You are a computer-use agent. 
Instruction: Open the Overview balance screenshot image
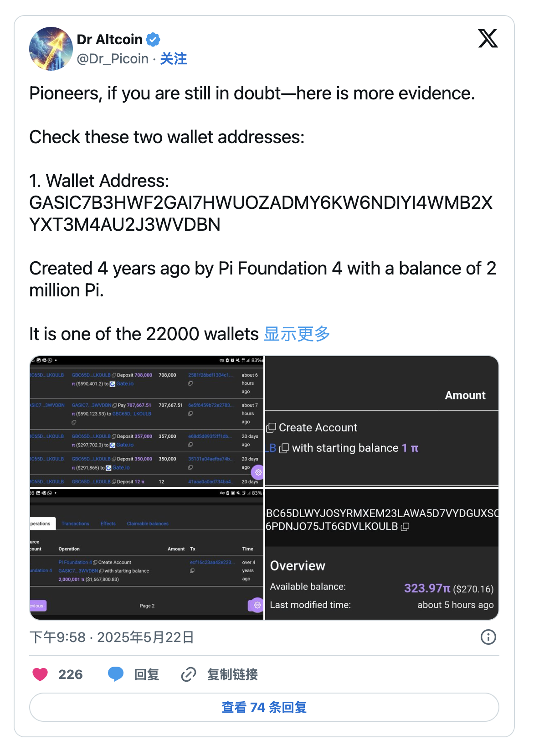click(382, 554)
